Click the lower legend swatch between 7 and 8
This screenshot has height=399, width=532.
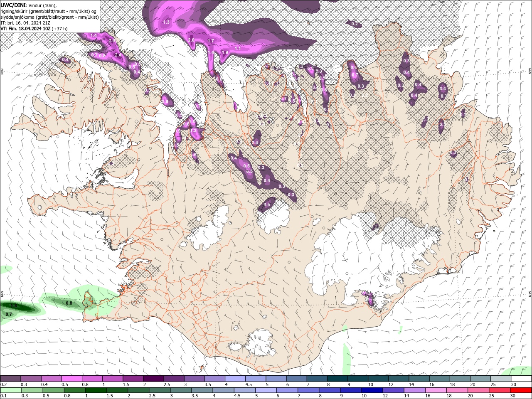coord(309,390)
